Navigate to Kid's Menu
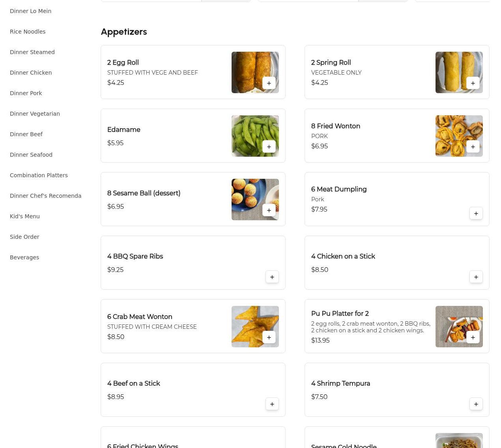501x448 pixels. coord(25,216)
